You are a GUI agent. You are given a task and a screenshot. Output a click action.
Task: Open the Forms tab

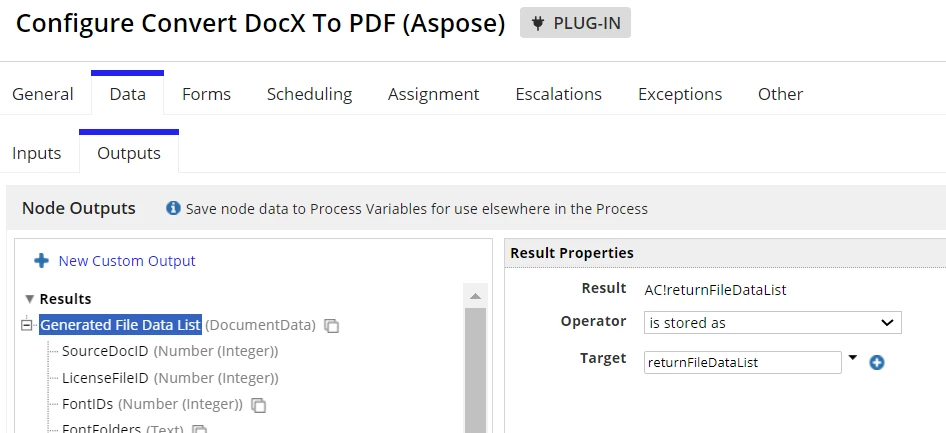point(206,94)
